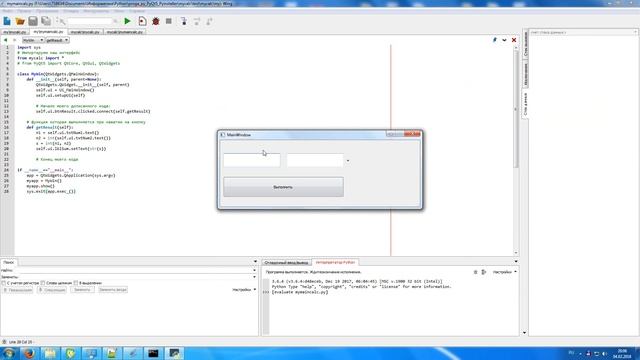The width and height of the screenshot is (640, 360).
Task: Click the 'myapp.show()' code line
Action: coord(40,186)
